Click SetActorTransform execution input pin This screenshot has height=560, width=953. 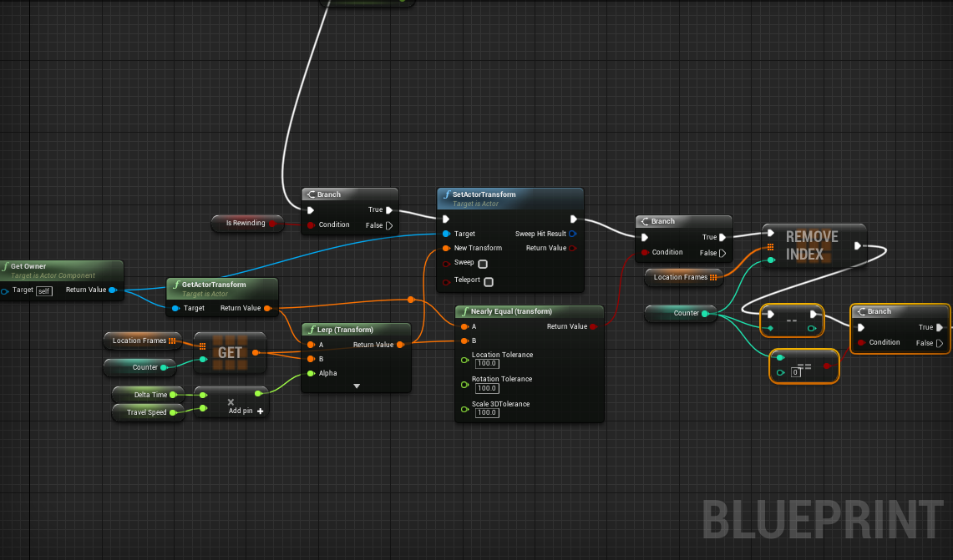coord(446,219)
